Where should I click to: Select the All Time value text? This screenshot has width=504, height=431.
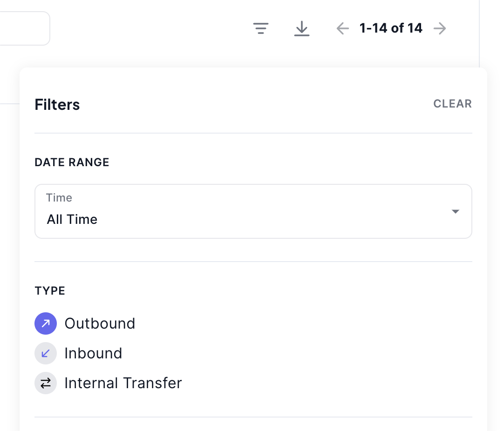(x=72, y=220)
